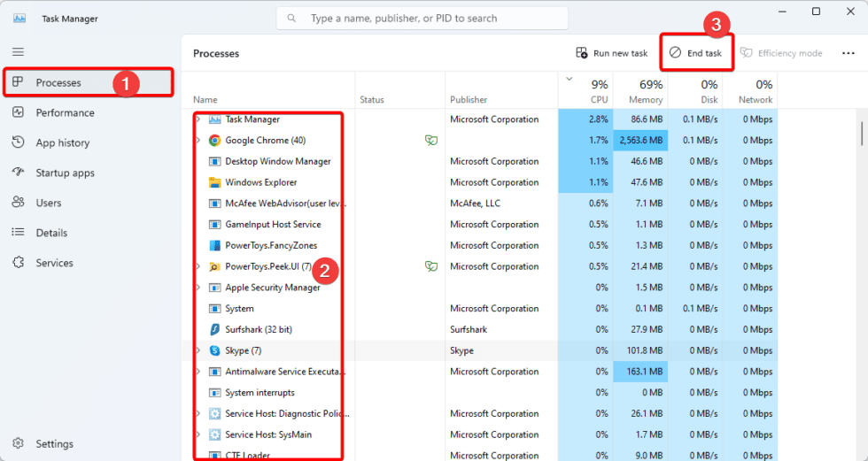Sort by the Network column header
The image size is (868, 461).
point(750,90)
